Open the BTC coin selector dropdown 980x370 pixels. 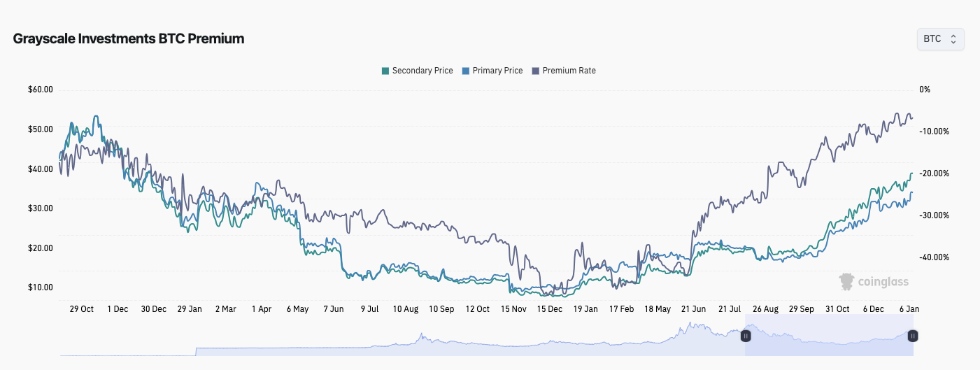pos(939,39)
